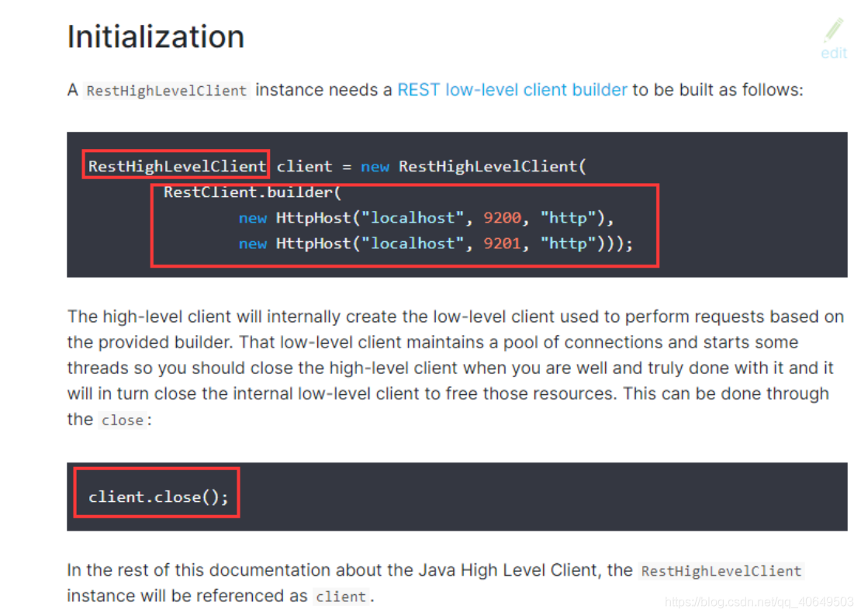Click the inline 'client' code in the last sentence

click(x=341, y=597)
